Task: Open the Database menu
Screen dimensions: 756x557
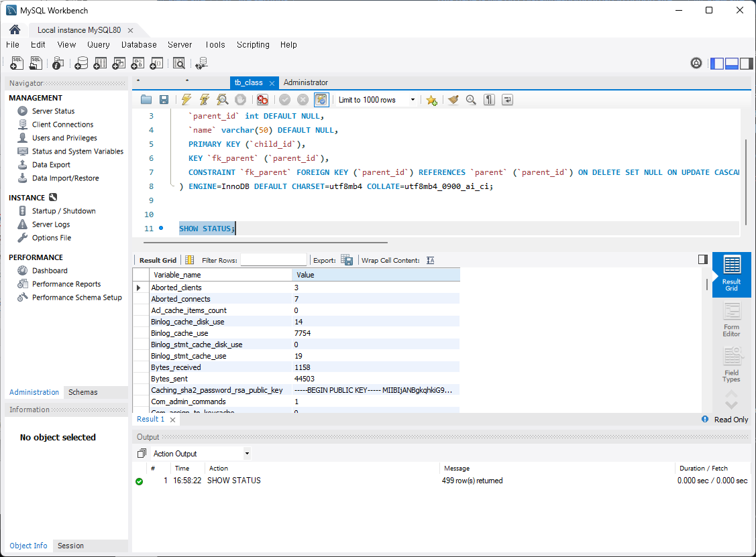Action: [139, 45]
